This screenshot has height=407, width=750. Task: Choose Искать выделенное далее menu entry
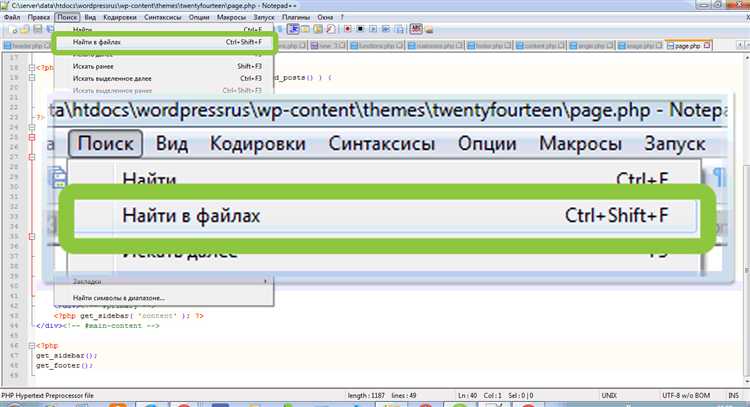click(164, 78)
